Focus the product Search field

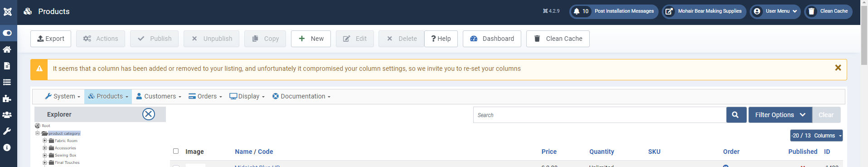[600, 115]
